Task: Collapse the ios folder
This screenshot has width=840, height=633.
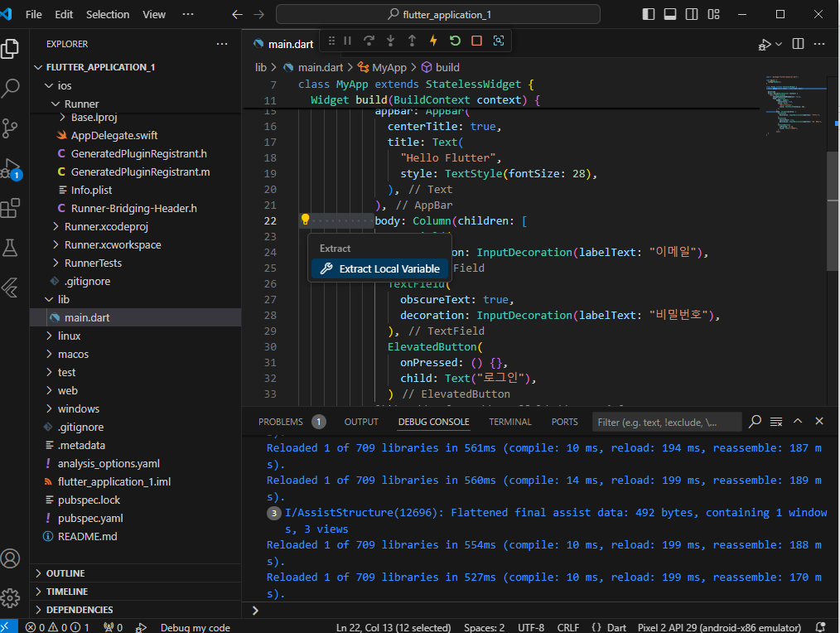Action: 49,85
